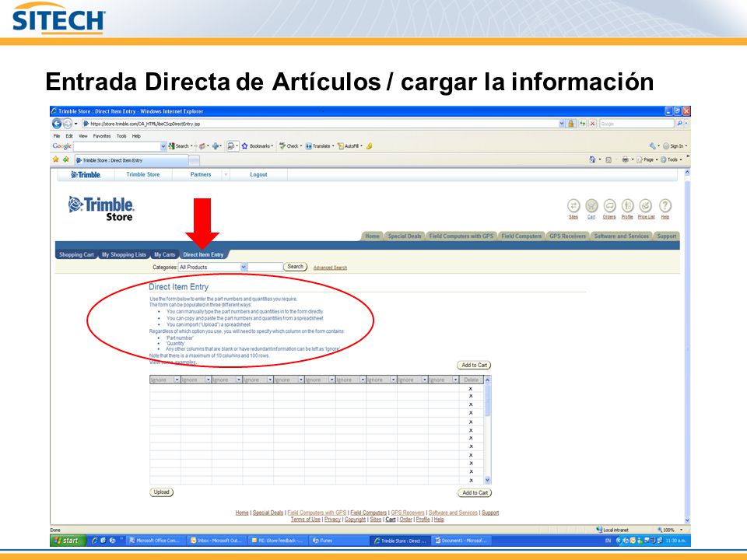
Task: Click the AutoFill toolbar button
Action: (x=349, y=146)
